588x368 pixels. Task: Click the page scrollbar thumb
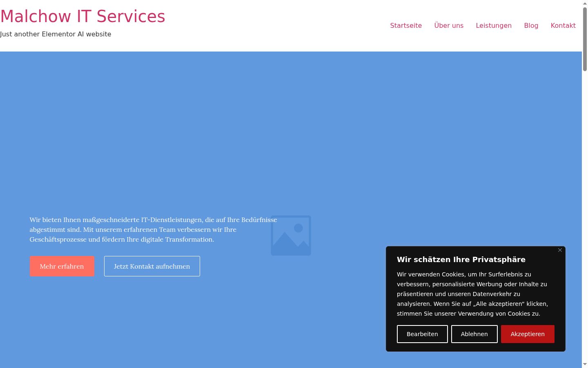(x=585, y=39)
